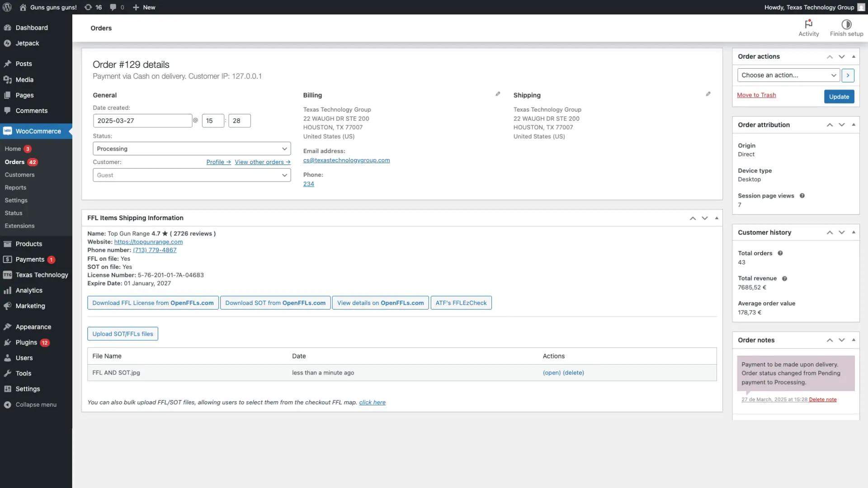The image size is (868, 488).
Task: Open WooCommerce Customers submenu
Action: (x=19, y=175)
